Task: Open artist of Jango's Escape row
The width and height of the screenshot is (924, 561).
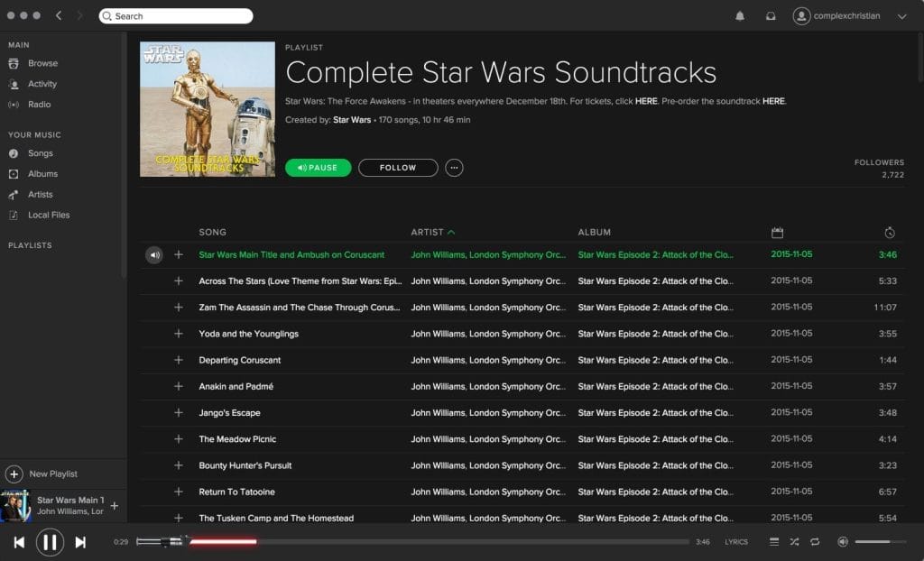Action: 488,412
